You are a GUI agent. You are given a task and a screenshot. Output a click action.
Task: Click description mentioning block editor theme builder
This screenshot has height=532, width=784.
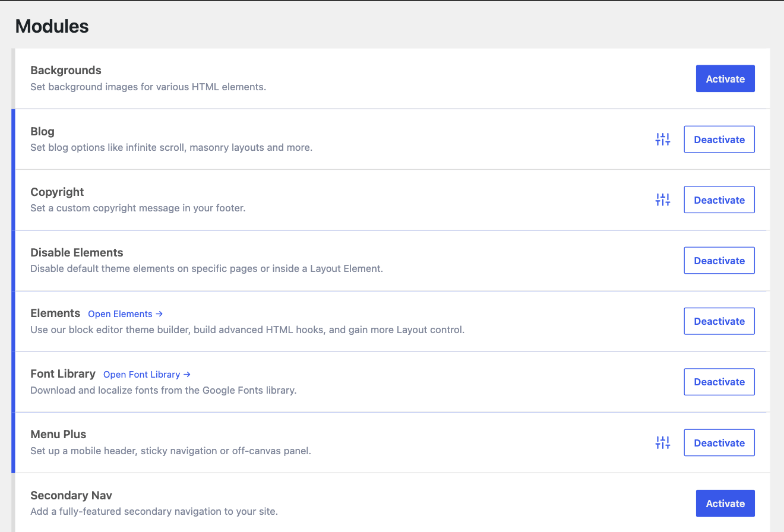click(247, 329)
